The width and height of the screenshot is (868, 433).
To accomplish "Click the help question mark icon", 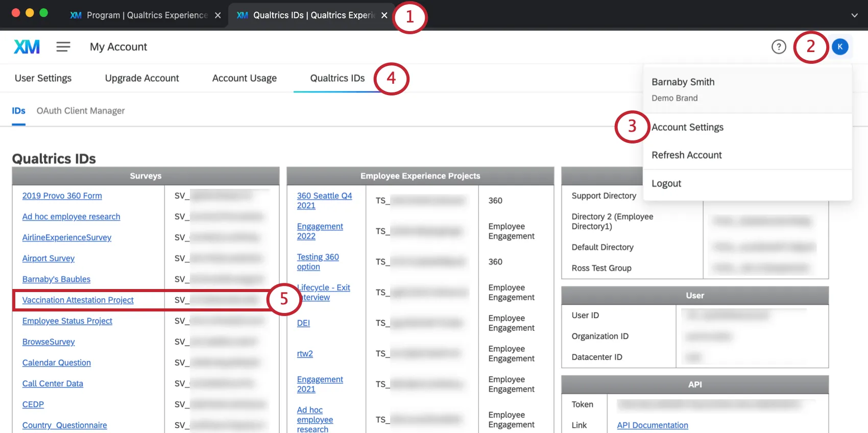I will coord(778,47).
